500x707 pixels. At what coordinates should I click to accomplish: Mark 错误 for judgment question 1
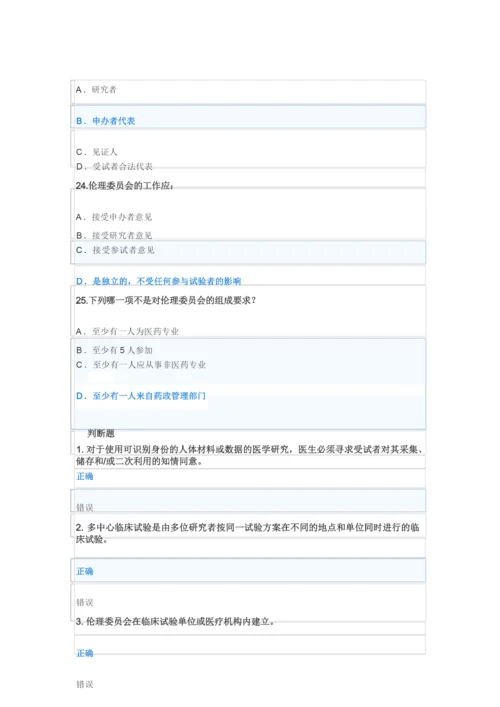pos(85,508)
